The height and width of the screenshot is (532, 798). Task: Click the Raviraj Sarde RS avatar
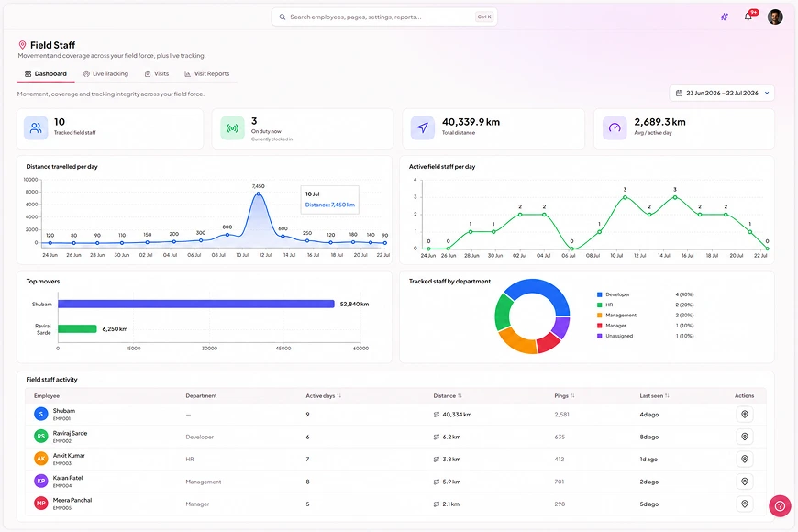click(x=41, y=437)
